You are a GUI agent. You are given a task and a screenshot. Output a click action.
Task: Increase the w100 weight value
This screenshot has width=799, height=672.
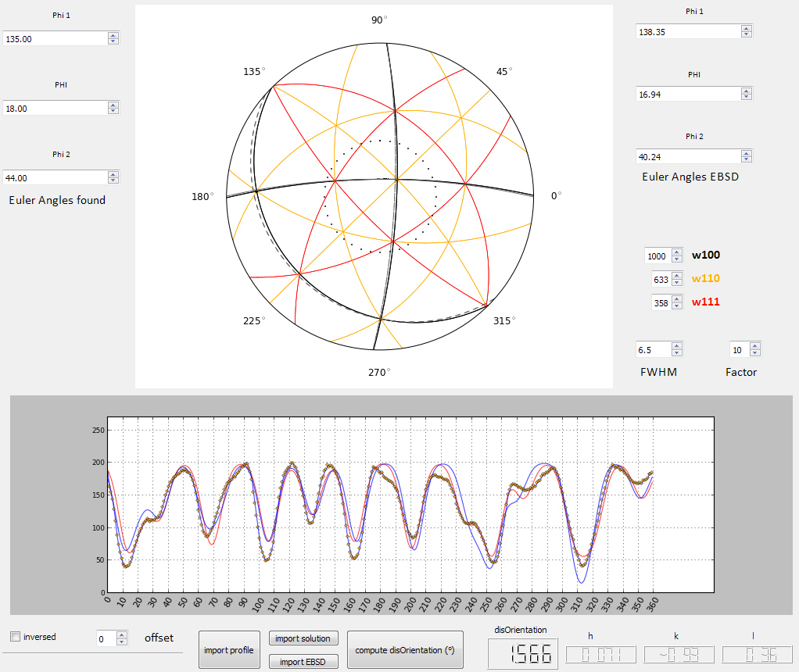(x=677, y=253)
